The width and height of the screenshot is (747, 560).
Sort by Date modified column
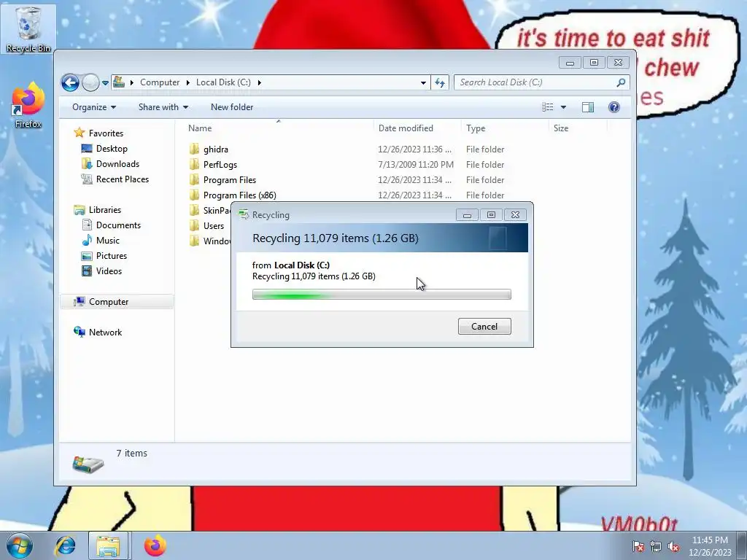point(406,128)
